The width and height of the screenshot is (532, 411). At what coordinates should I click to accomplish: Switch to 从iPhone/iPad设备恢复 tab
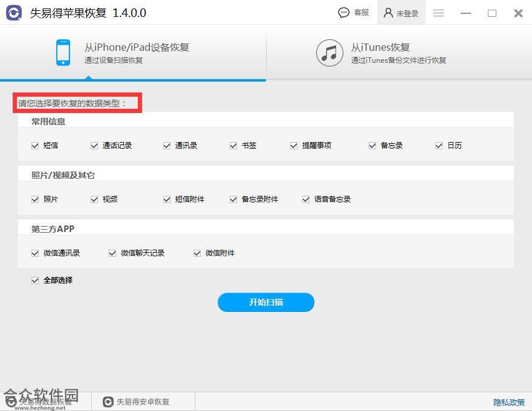pyautogui.click(x=133, y=53)
